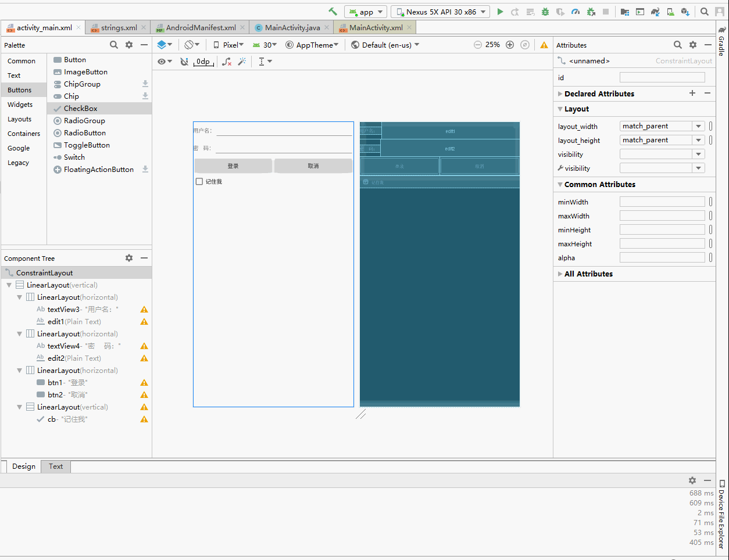Expand the All Attributes section
The width and height of the screenshot is (729, 560).
click(560, 274)
